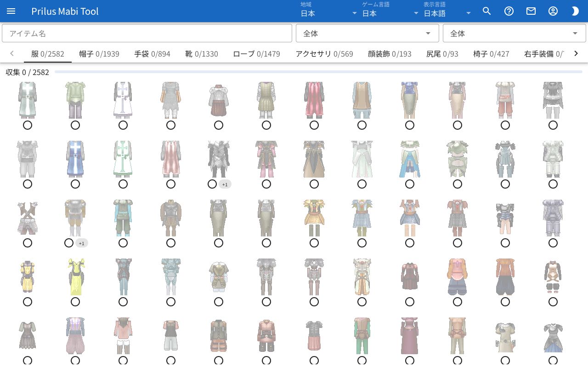Viewport: 588px width, 368px height.
Task: Select the chainmail outfit with orange sleeves
Action: click(x=171, y=100)
